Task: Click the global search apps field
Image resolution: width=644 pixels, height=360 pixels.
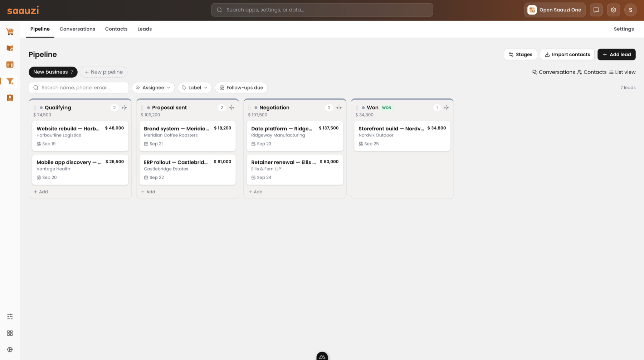Action: (x=322, y=10)
